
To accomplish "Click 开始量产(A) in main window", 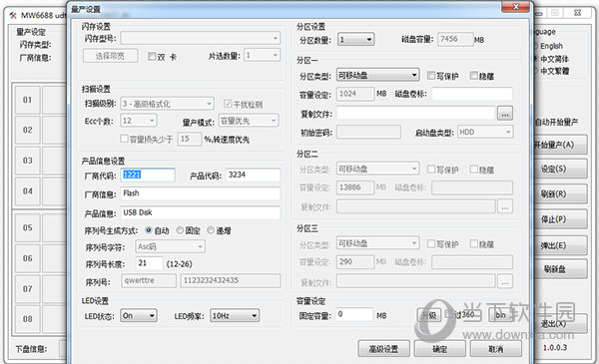I will 559,145.
